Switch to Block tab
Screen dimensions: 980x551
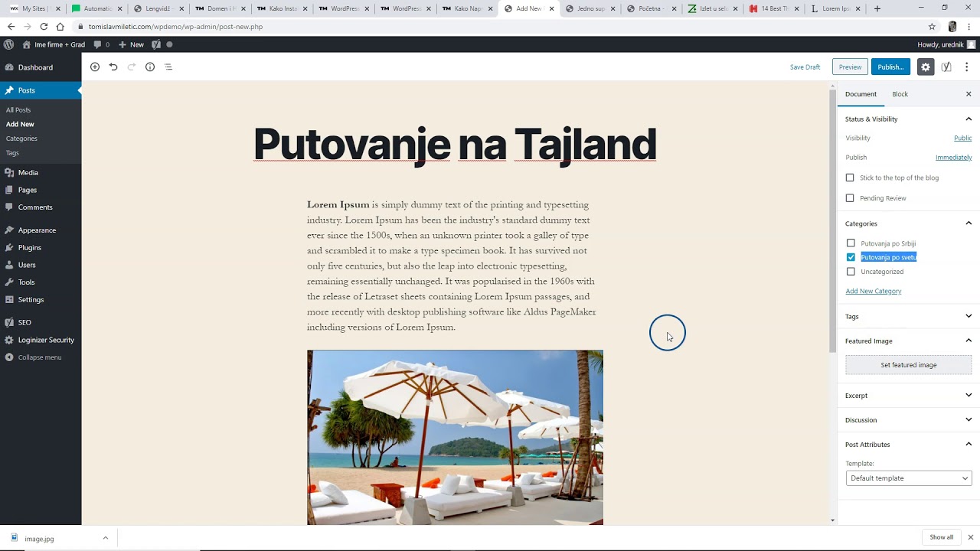900,94
